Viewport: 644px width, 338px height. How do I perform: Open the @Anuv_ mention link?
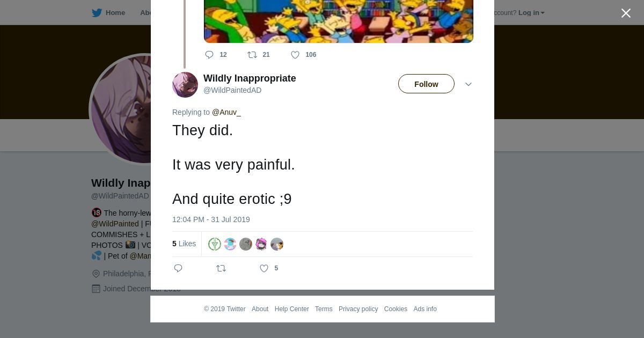226,112
